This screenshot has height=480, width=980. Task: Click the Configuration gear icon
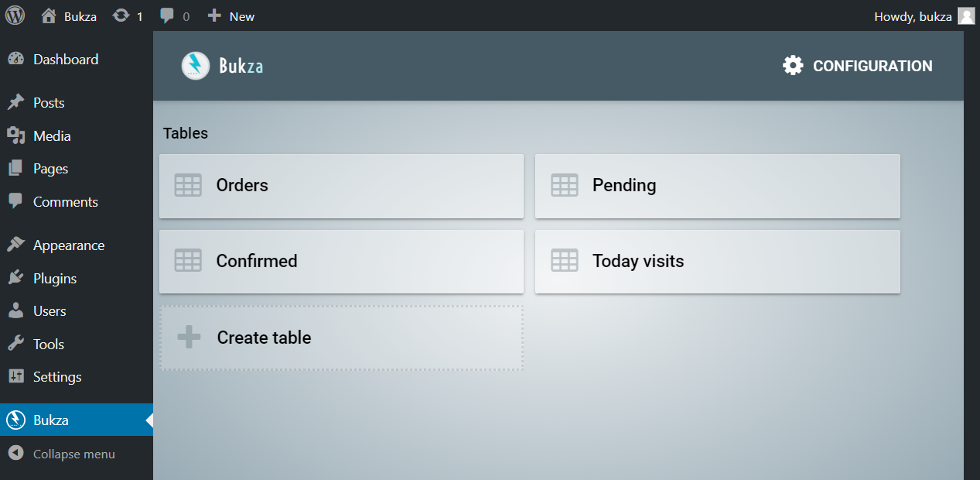click(x=793, y=66)
